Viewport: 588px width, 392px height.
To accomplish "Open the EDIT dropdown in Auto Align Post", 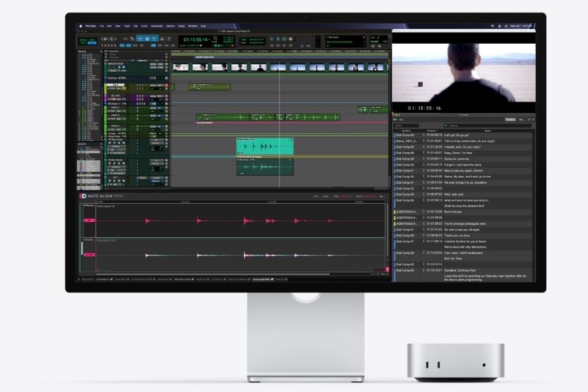I will pyautogui.click(x=316, y=196).
